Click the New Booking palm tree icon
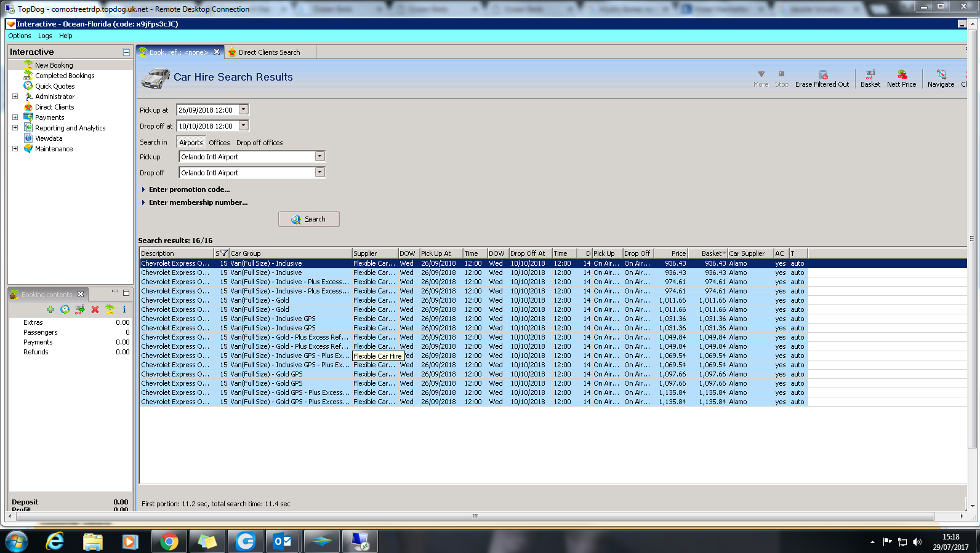This screenshot has height=553, width=980. (x=28, y=65)
